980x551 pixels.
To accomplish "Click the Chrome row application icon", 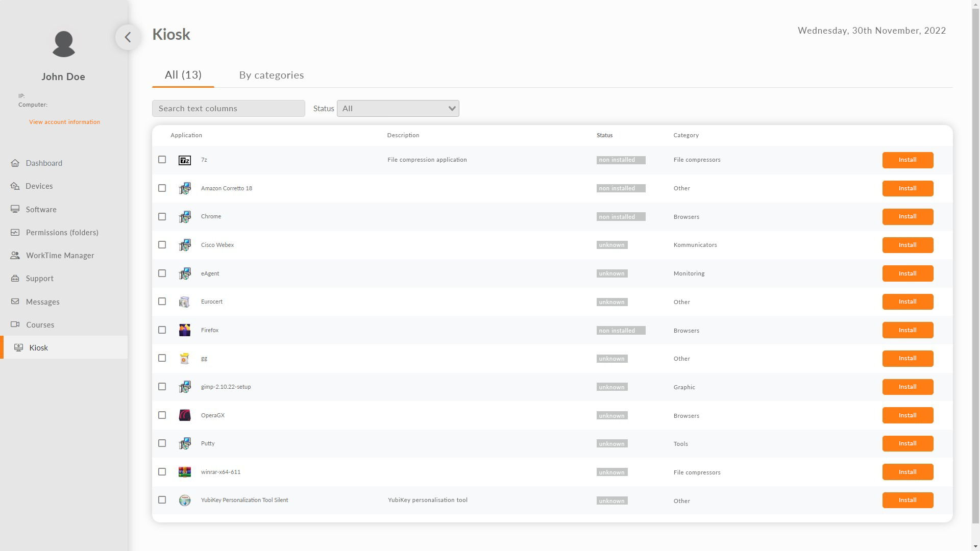I will (185, 217).
